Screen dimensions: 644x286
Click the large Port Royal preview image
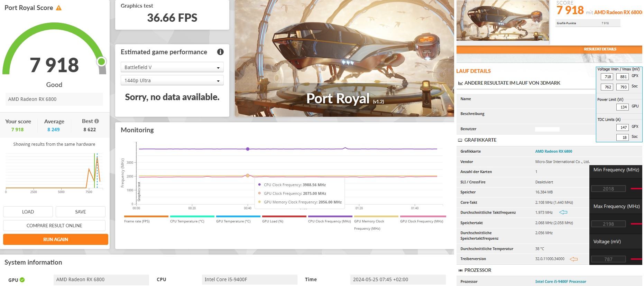[344, 58]
